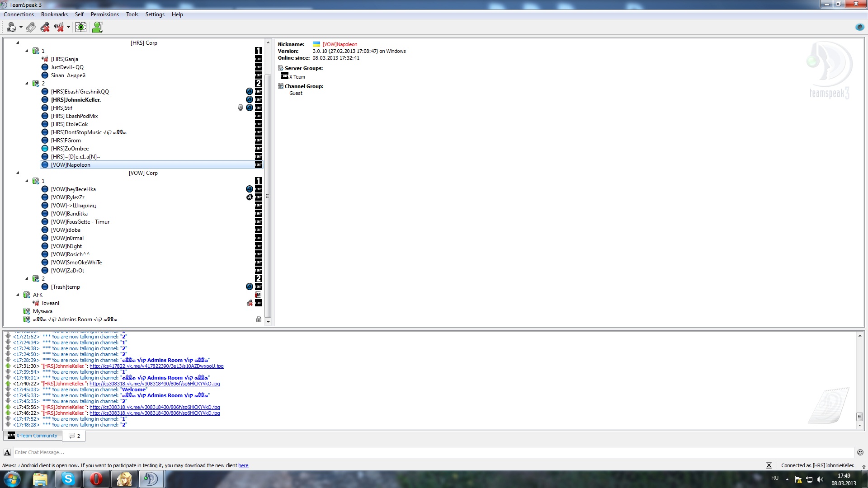The width and height of the screenshot is (868, 488).
Task: Click the Ukrainian flag next to nickname
Action: [x=316, y=44]
